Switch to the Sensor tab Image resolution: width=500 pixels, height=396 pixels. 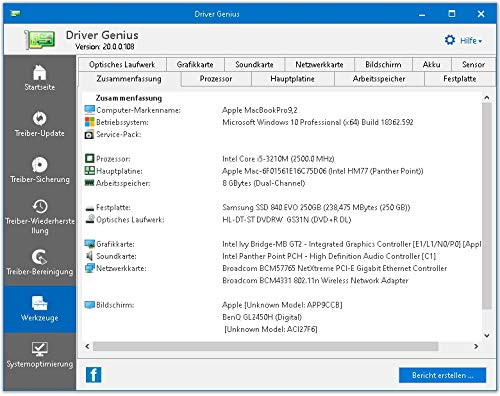coord(473,64)
